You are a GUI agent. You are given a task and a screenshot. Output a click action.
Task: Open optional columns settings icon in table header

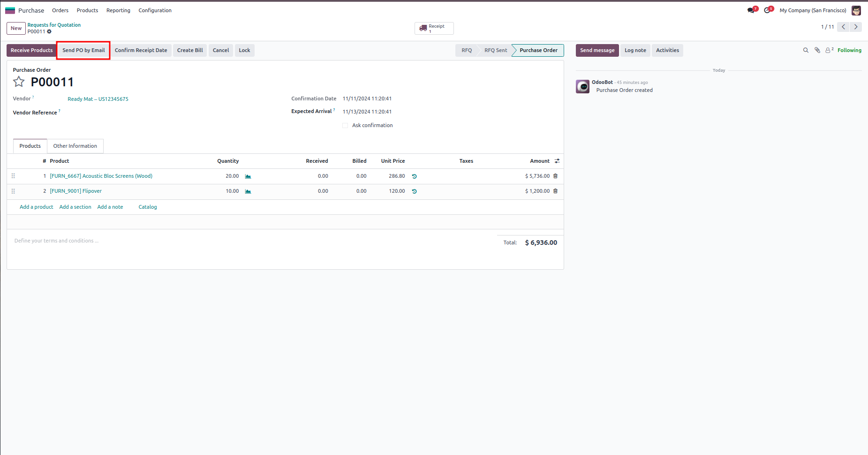(557, 161)
